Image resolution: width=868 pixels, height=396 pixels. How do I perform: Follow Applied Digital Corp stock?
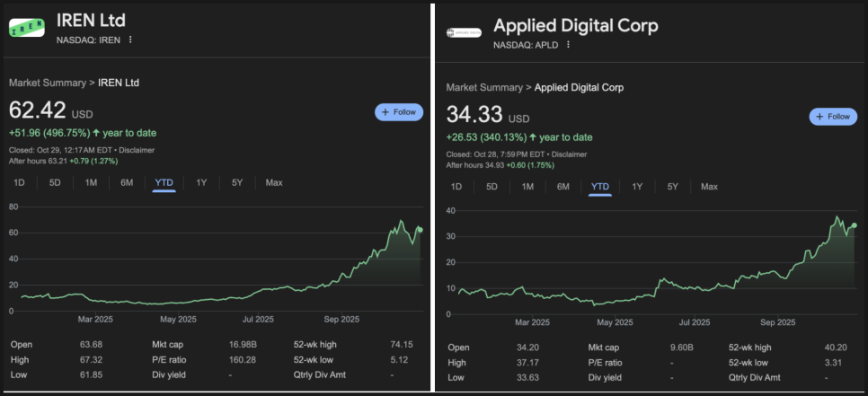[833, 117]
